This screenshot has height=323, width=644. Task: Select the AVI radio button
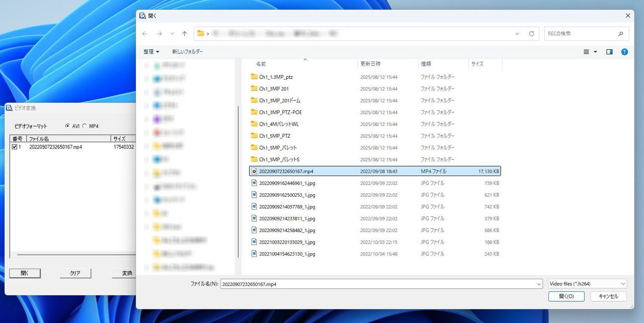(67, 126)
